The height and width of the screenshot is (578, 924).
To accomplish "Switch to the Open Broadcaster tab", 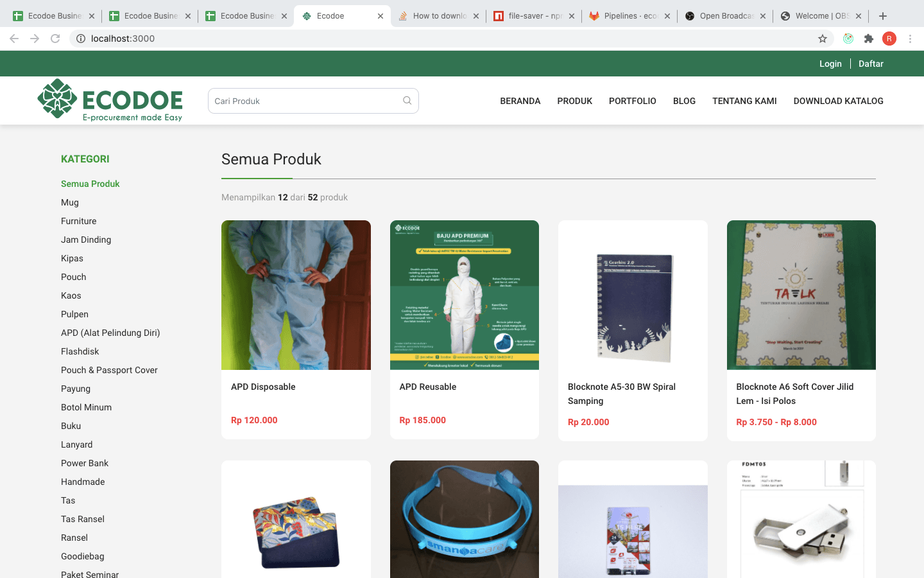I will click(x=725, y=16).
